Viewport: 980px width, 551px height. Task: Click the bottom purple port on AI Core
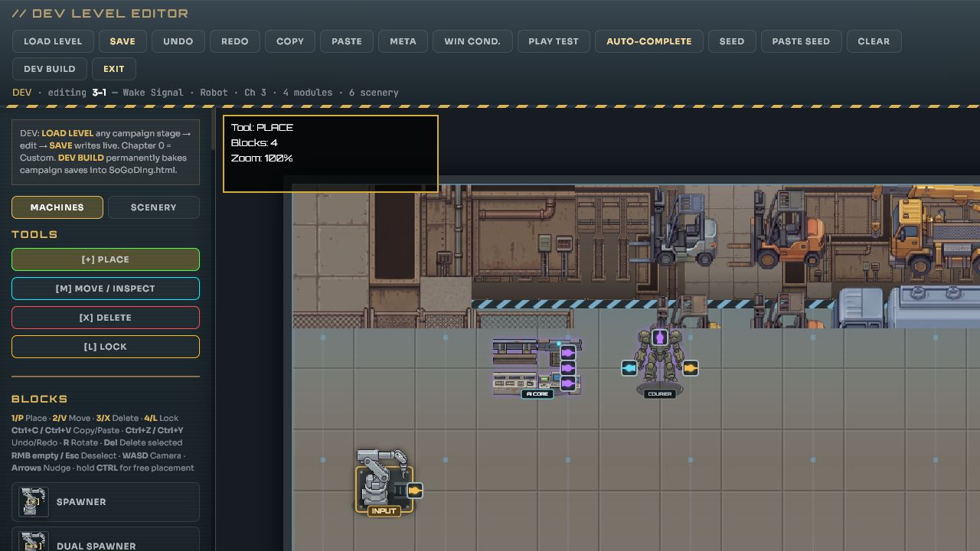(x=568, y=383)
